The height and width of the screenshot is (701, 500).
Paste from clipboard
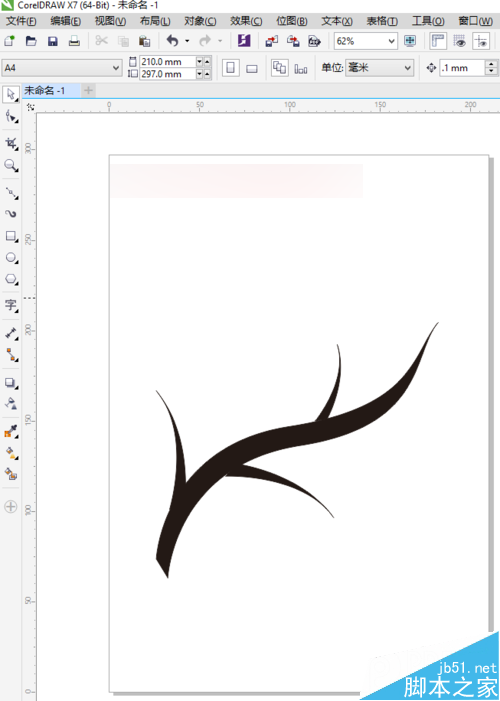tap(144, 42)
